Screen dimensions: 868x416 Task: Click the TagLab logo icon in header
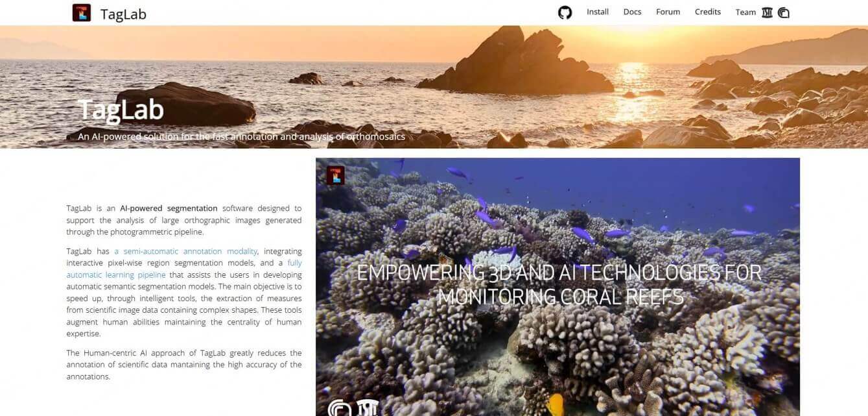[x=82, y=12]
